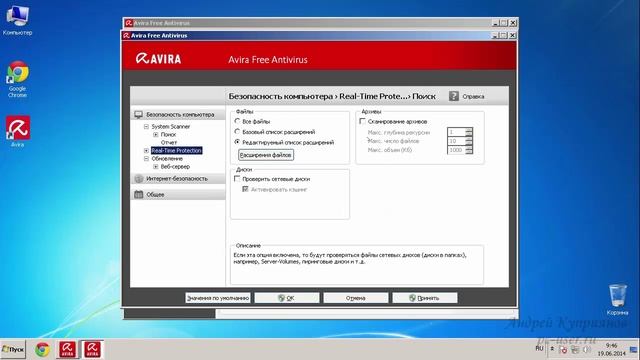
Task: Click the breadcrumb heading ending in Поиск
Action: (332, 96)
